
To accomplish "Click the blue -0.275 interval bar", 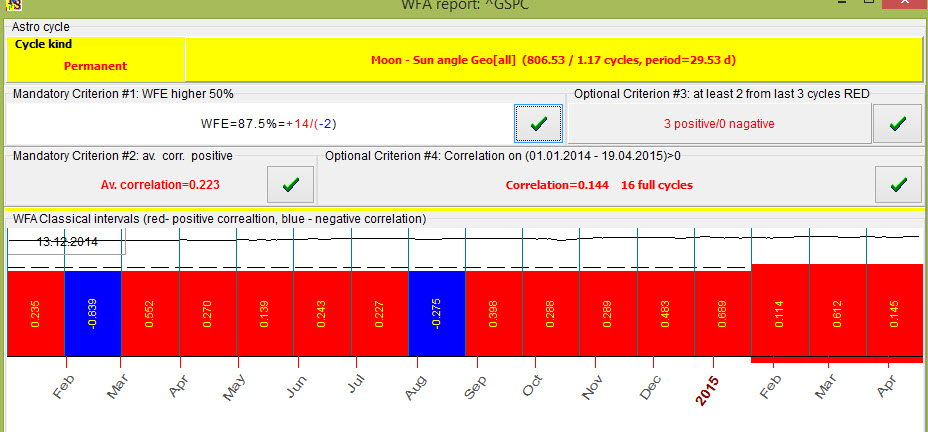I will click(437, 313).
